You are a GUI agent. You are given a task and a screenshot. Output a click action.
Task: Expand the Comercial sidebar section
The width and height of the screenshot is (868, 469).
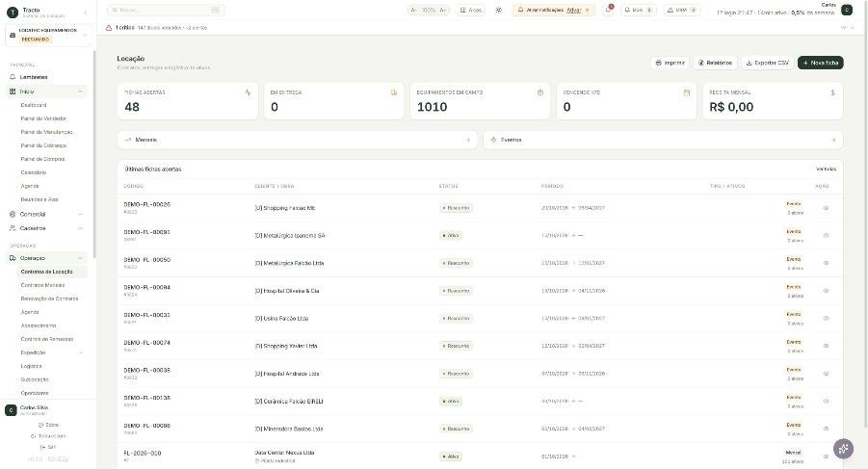coord(80,214)
